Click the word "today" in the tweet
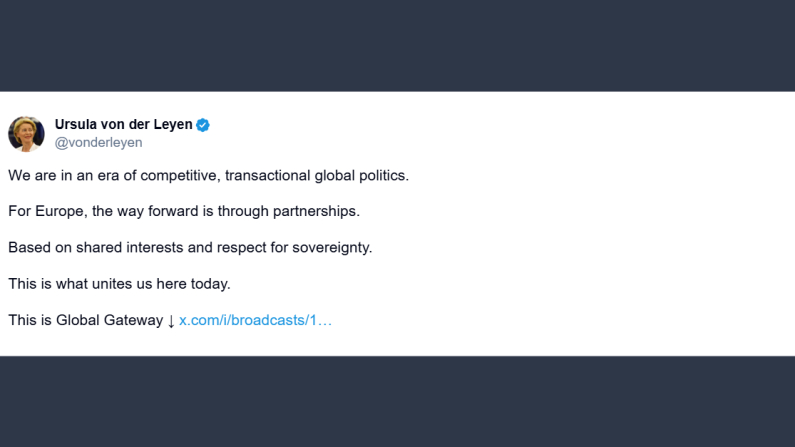The height and width of the screenshot is (447, 795). pos(209,284)
